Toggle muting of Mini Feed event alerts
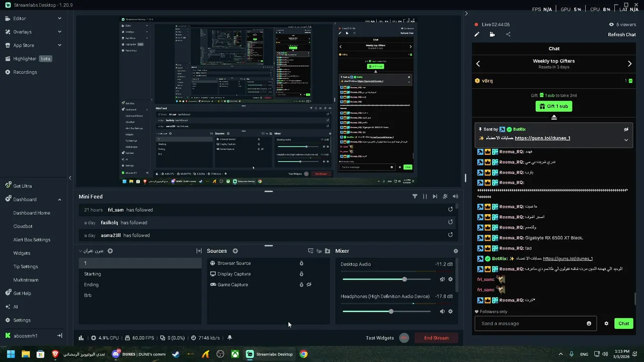The image size is (644, 362). 445,197
